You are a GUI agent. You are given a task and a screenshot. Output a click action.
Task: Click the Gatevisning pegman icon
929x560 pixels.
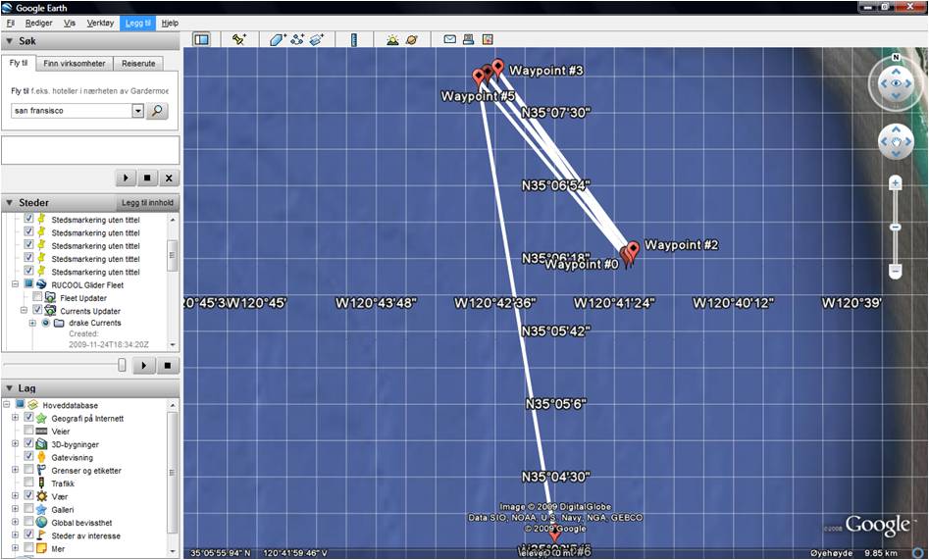pos(41,457)
